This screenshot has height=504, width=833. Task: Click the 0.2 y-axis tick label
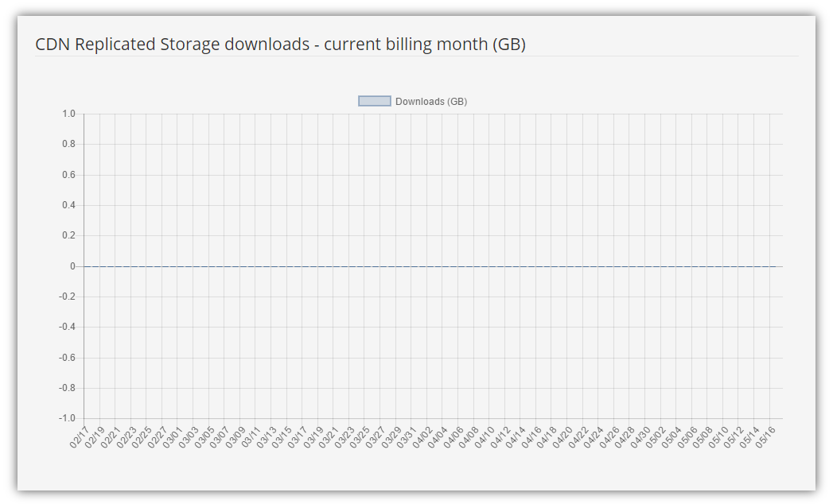[x=68, y=235]
